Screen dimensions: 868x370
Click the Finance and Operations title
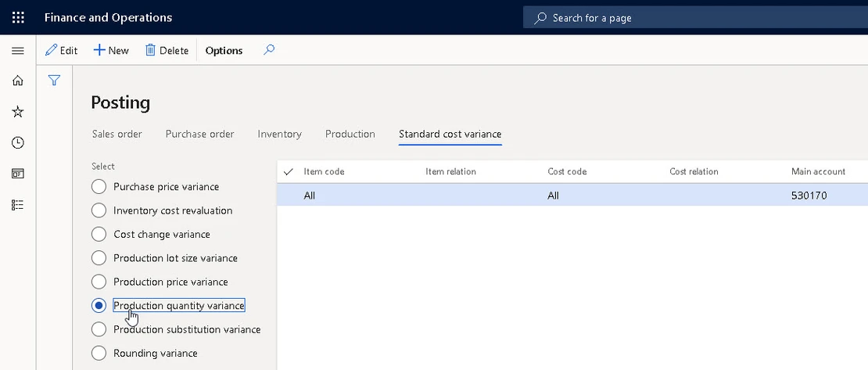coord(108,18)
